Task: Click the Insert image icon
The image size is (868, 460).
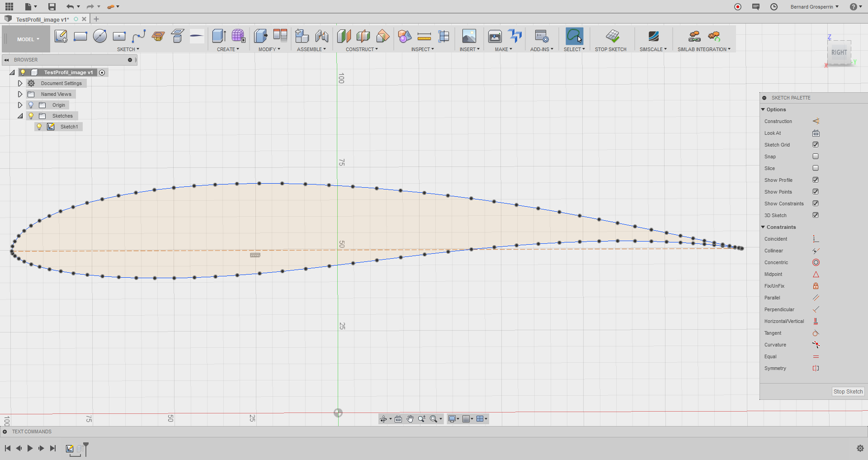Action: (x=469, y=36)
